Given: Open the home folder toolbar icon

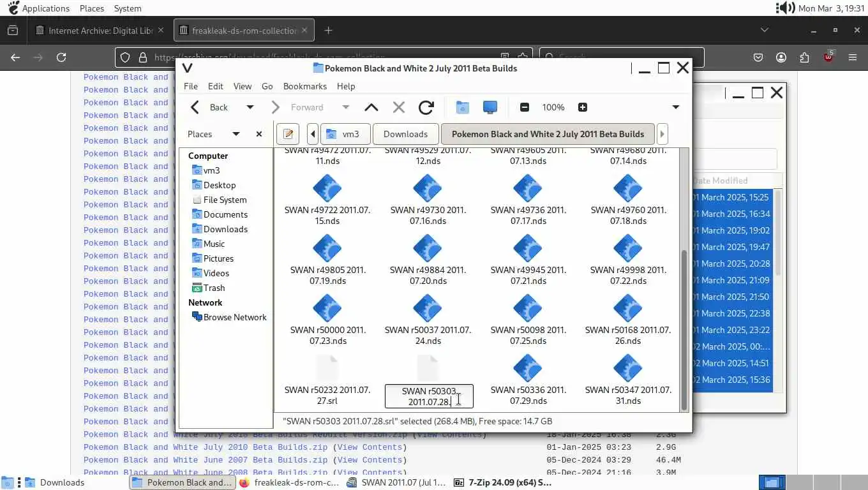Looking at the screenshot, I should tap(463, 107).
